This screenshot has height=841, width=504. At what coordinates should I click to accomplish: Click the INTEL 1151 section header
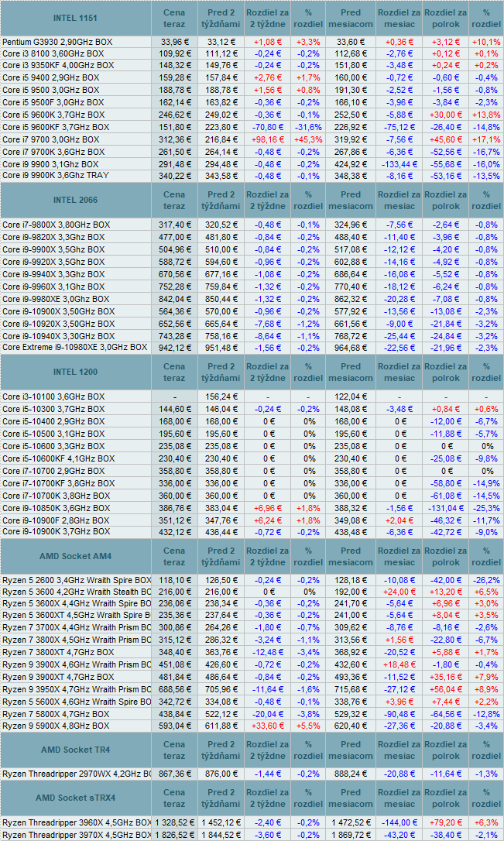pos(76,19)
